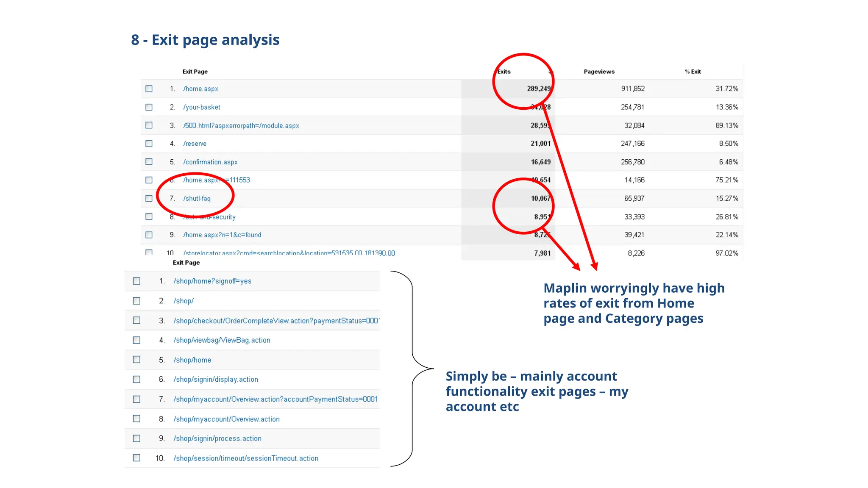The height and width of the screenshot is (488, 868).
Task: Sort by the % Exit column header
Action: (x=693, y=72)
